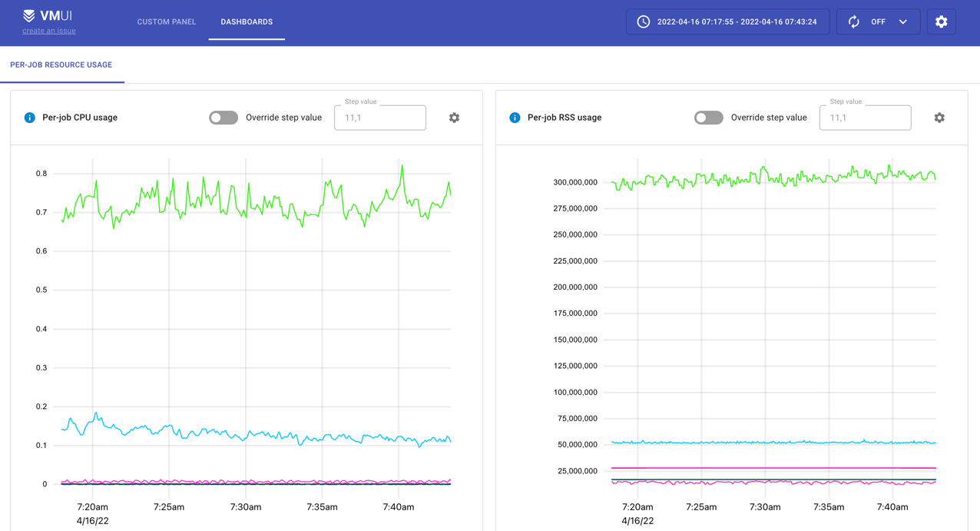Viewport: 980px width, 531px height.
Task: Follow the create an issue link
Action: (x=49, y=31)
